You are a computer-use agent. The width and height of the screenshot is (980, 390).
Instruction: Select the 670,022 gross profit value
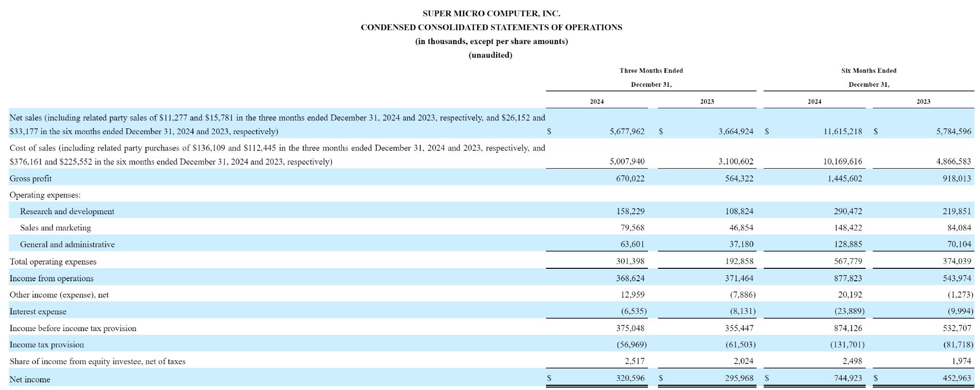[630, 179]
